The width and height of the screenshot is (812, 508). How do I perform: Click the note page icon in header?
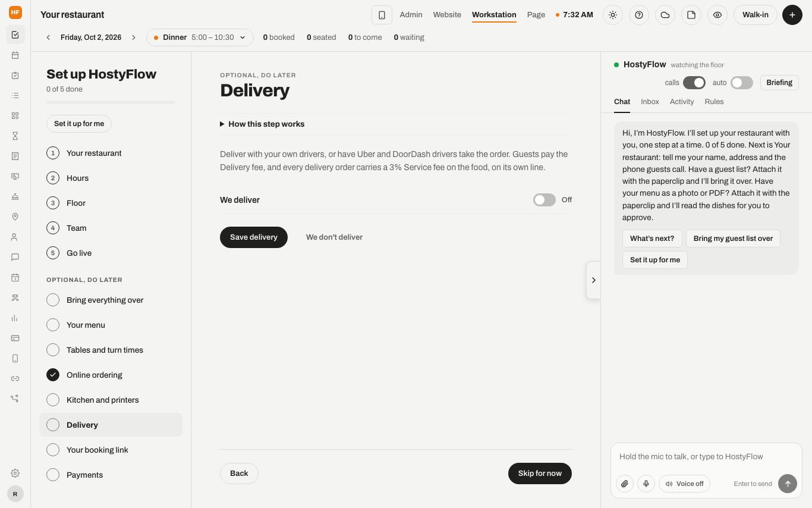click(x=691, y=15)
